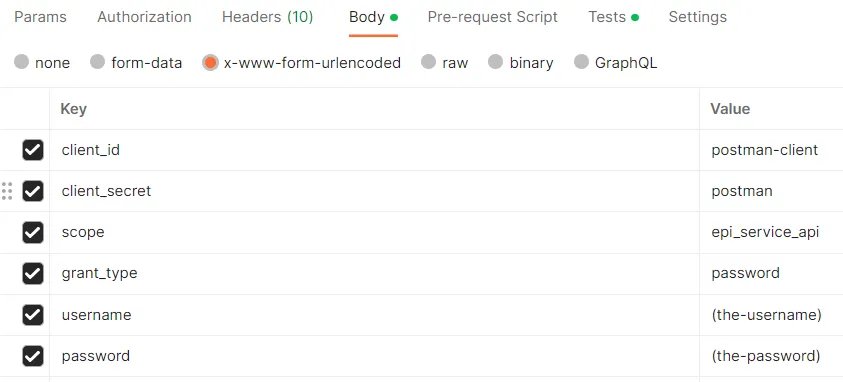
Task: Switch body type to GraphQL
Action: point(581,62)
